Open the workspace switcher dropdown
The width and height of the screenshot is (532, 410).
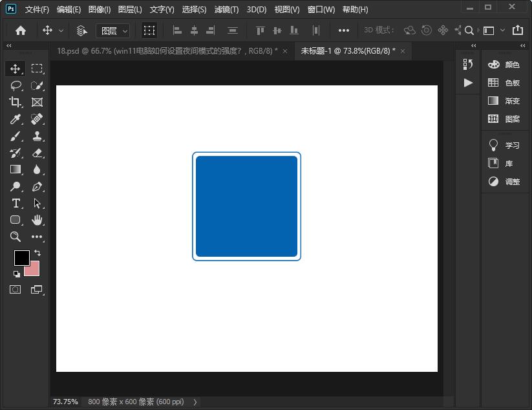[492, 30]
